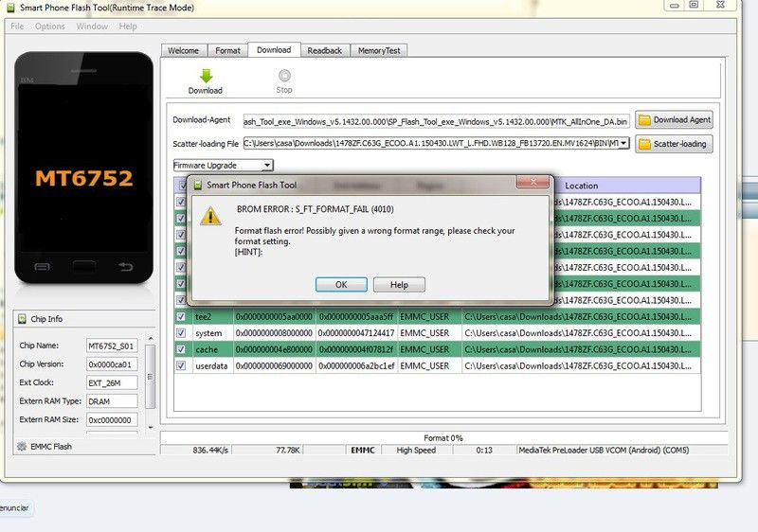Click the Download-Agent path field
The height and width of the screenshot is (532, 758).
tap(436, 122)
